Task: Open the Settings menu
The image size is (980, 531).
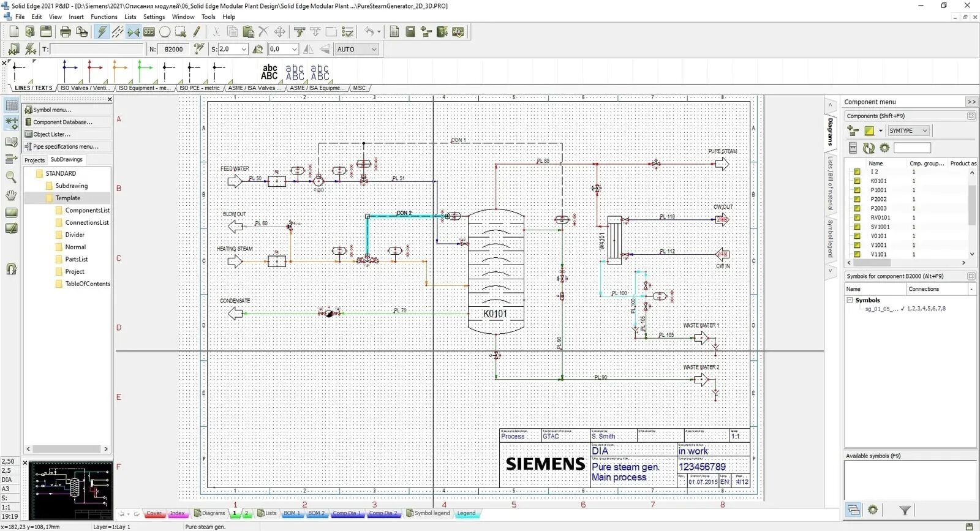Action: [x=154, y=17]
